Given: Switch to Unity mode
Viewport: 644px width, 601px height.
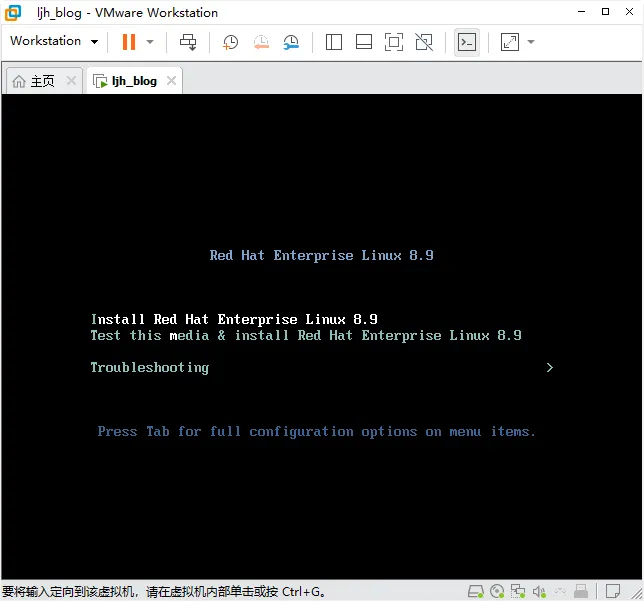Looking at the screenshot, I should (424, 42).
